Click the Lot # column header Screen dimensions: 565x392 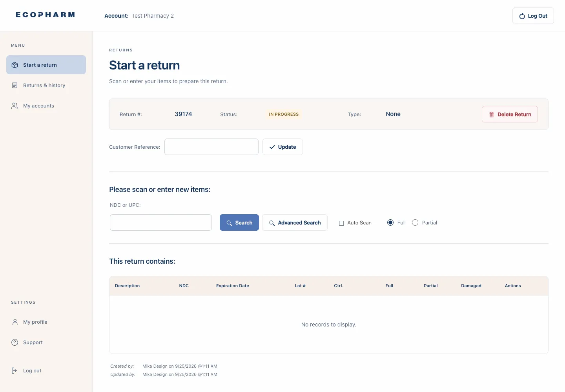pyautogui.click(x=300, y=286)
